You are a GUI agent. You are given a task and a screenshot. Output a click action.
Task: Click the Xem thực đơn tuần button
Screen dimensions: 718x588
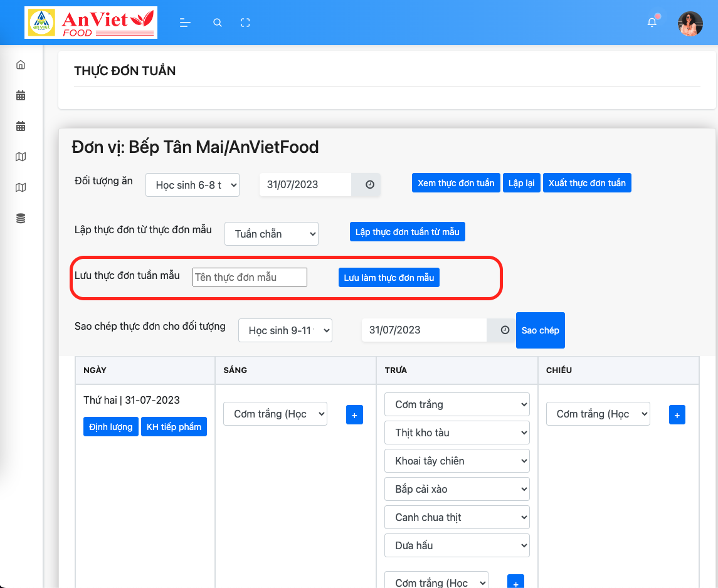[456, 183]
